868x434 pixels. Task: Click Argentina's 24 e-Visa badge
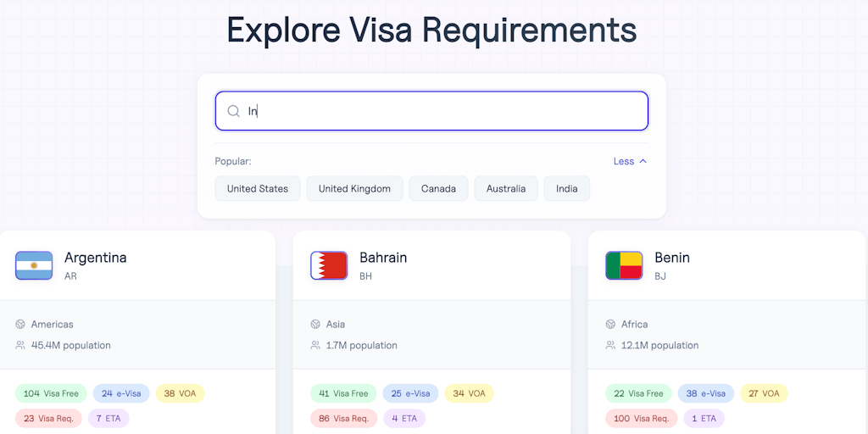pyautogui.click(x=121, y=393)
